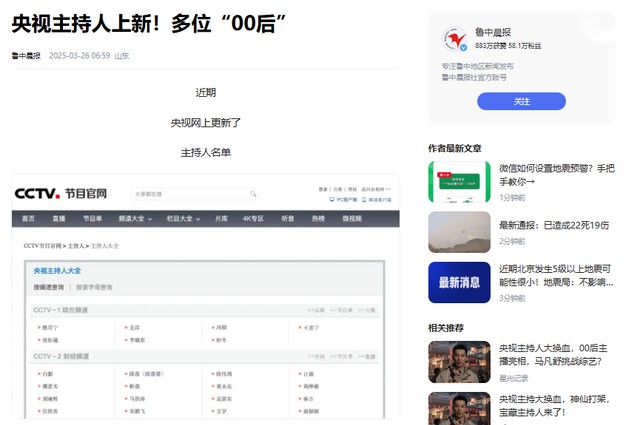Click 移动客户端 phone icon link
This screenshot has width=640, height=425.
376,200
